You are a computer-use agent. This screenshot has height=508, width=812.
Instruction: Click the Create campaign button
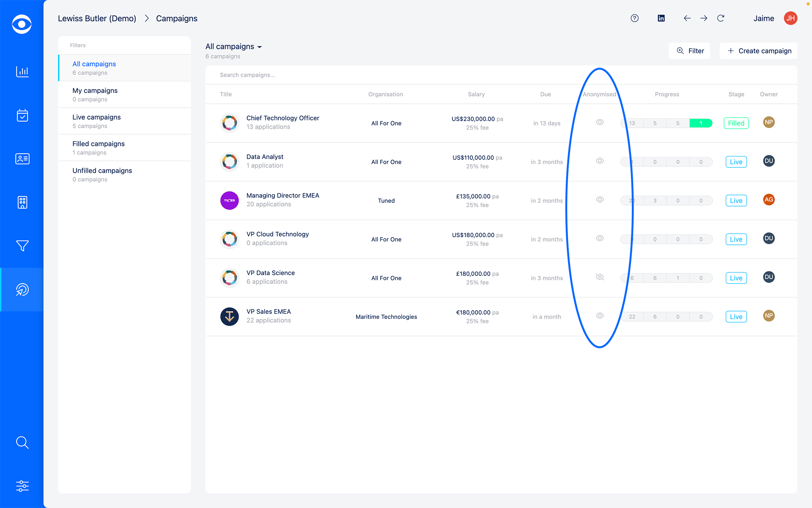759,51
